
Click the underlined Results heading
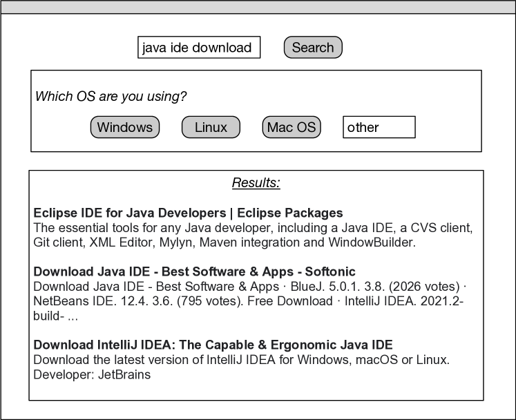(x=256, y=183)
